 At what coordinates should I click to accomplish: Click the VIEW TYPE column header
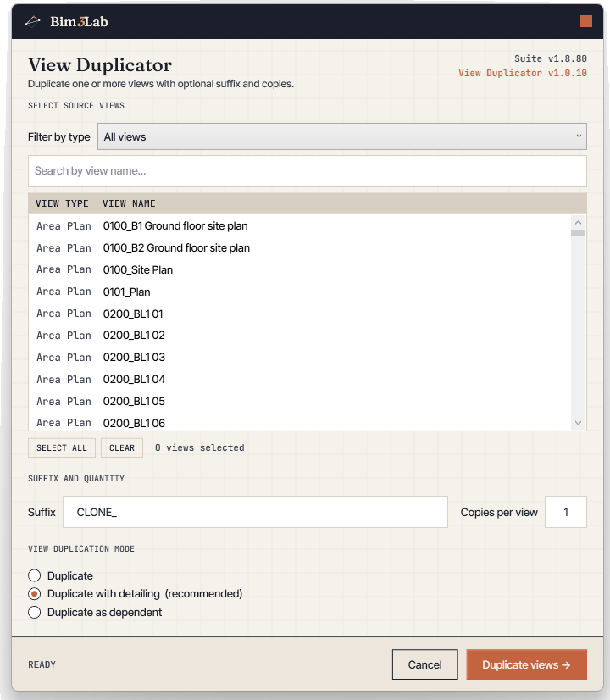62,203
